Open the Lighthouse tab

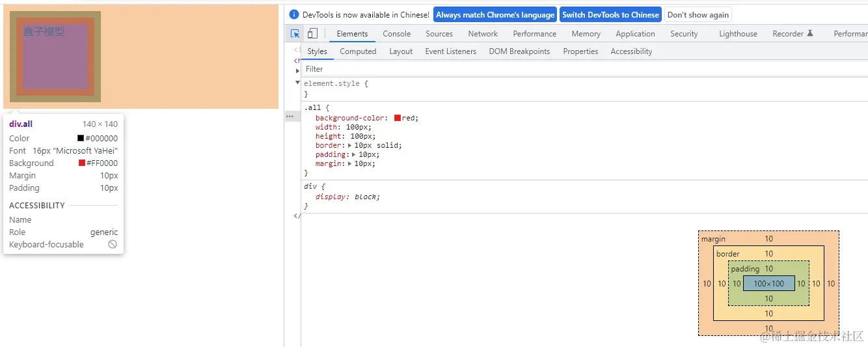[738, 34]
